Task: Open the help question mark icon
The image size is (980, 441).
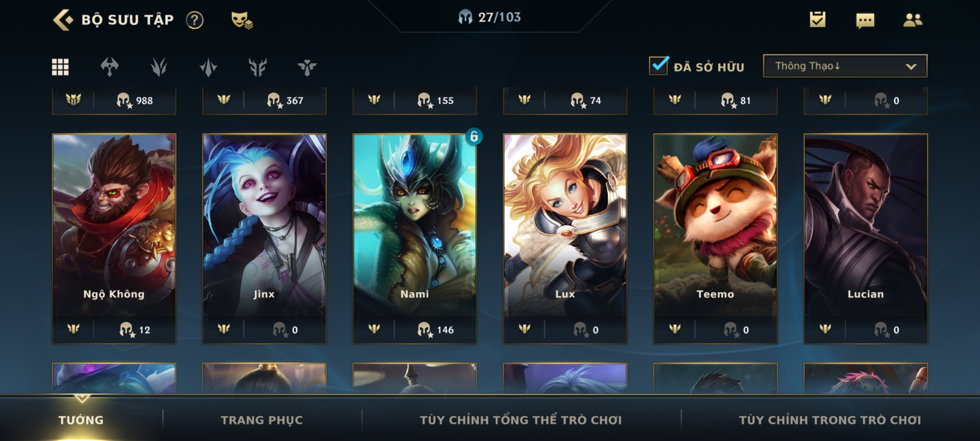Action: (195, 20)
